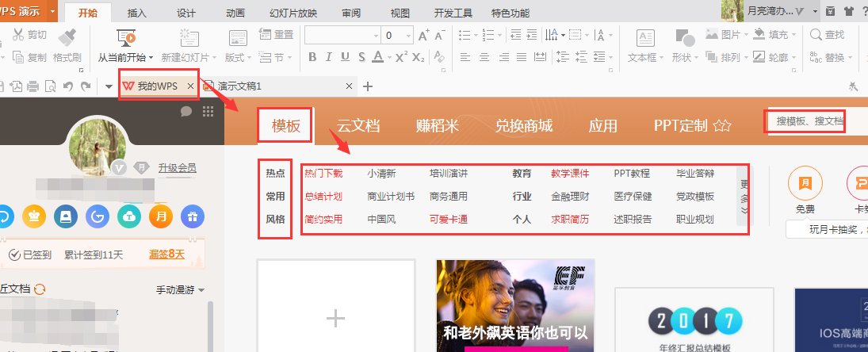The height and width of the screenshot is (352, 868).
Task: Select the 兑换商城 tab
Action: [524, 125]
